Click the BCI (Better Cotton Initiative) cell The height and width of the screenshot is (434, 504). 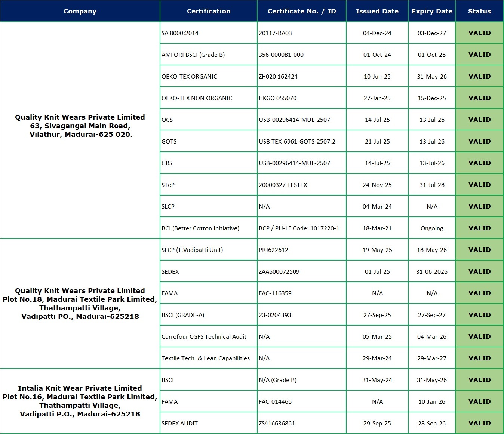(200, 228)
